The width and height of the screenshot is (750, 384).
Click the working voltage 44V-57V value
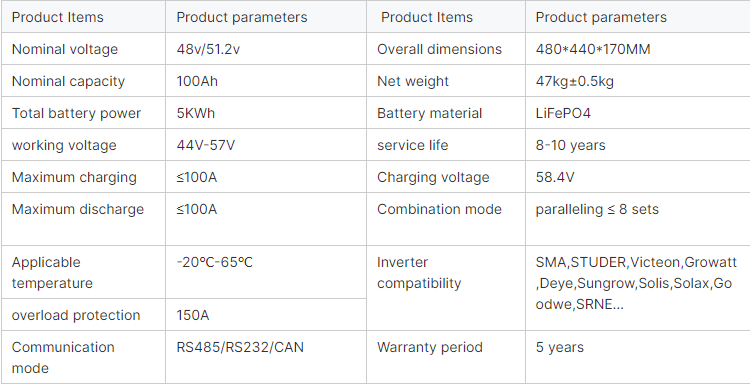[x=206, y=145]
